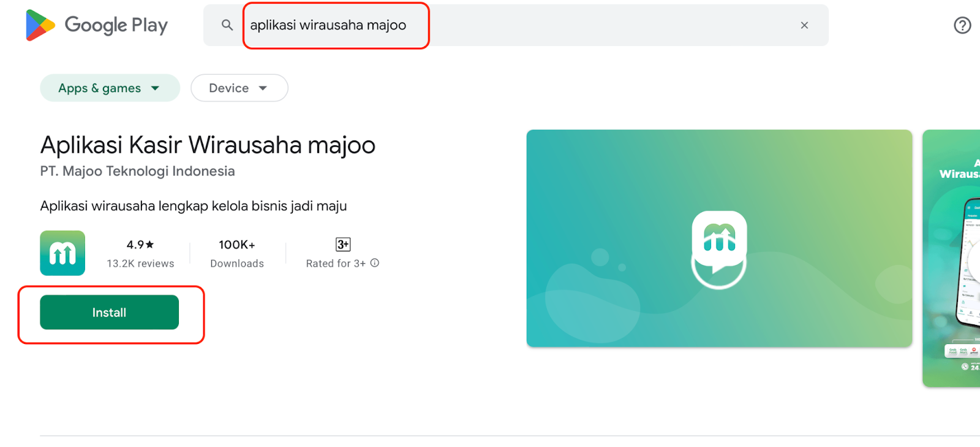Image resolution: width=980 pixels, height=447 pixels.
Task: Click the content rating info icon
Action: pyautogui.click(x=375, y=263)
